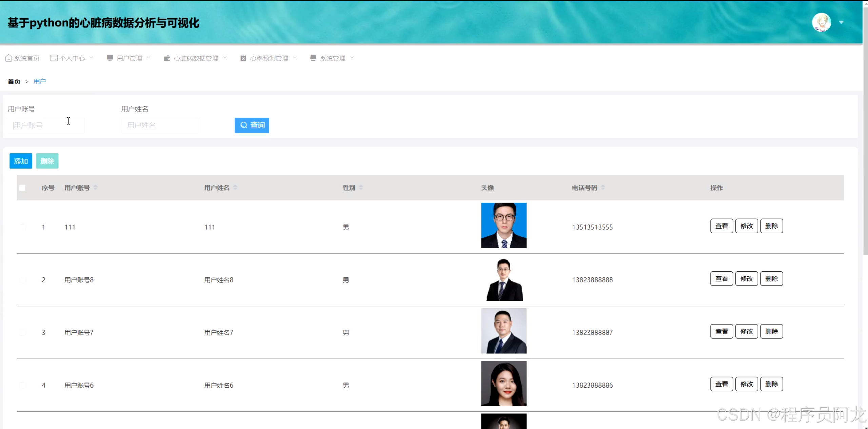This screenshot has height=429, width=868.
Task: Click the card icon beside 个人中心
Action: click(54, 58)
